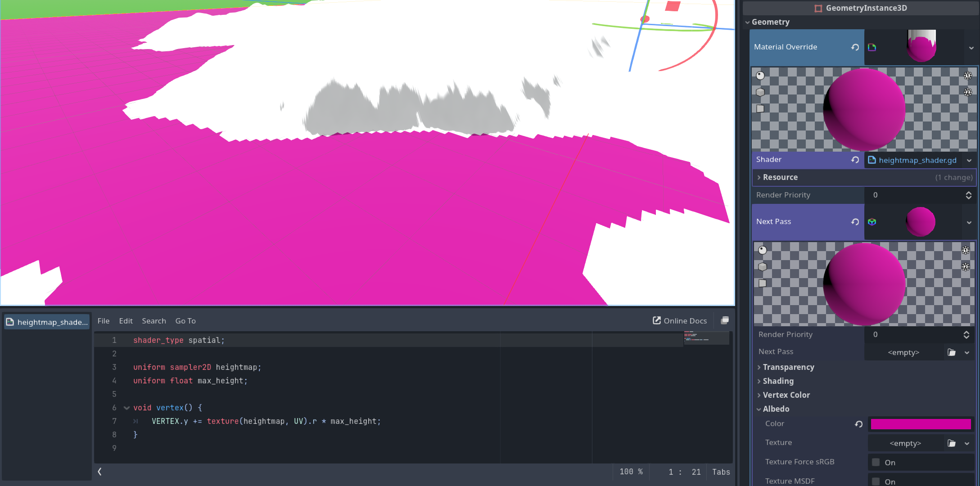Toggle light 2 in top material preview
980x486 pixels.
tap(967, 92)
